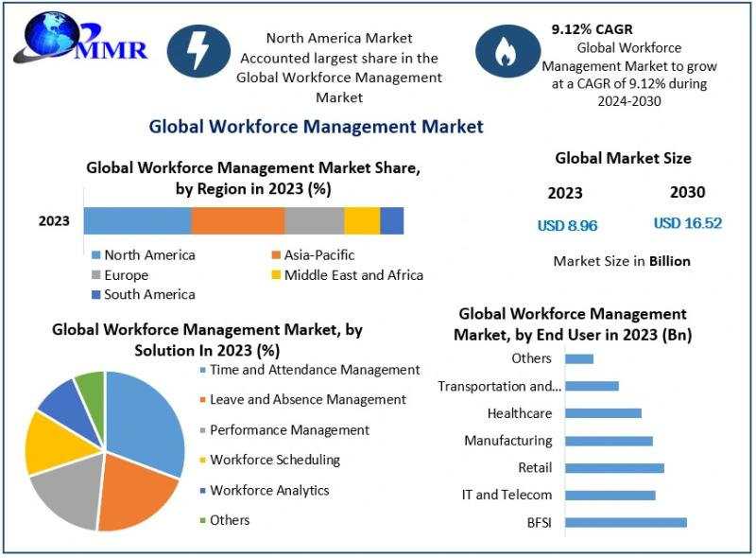756x558 pixels.
Task: Select the orange Asia-Pacific segment of the stacked bar
Action: (x=237, y=220)
